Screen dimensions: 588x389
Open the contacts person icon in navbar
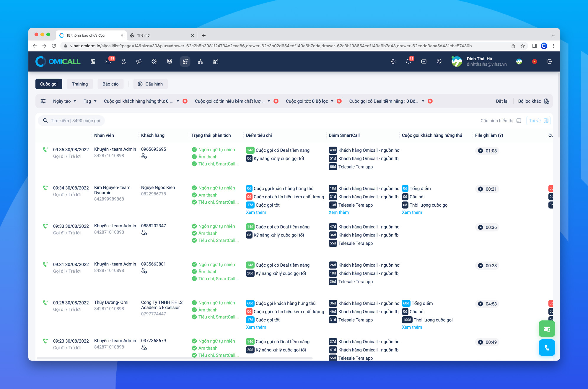124,61
